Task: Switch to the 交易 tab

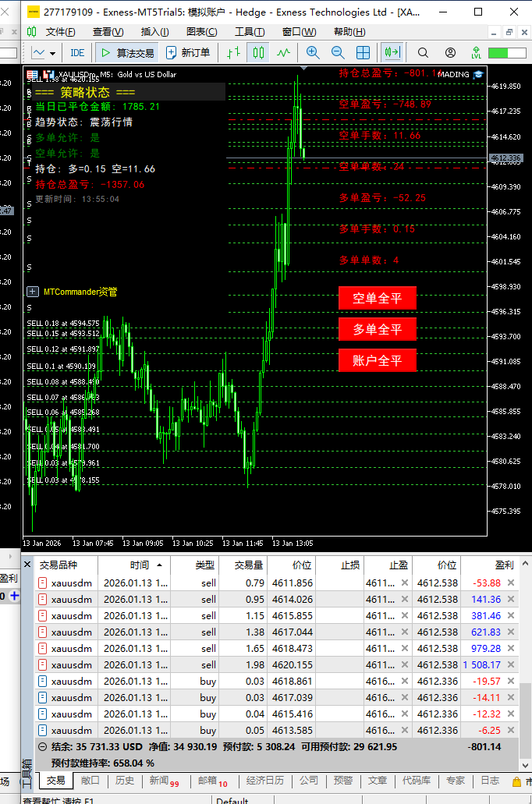Action: [x=56, y=781]
